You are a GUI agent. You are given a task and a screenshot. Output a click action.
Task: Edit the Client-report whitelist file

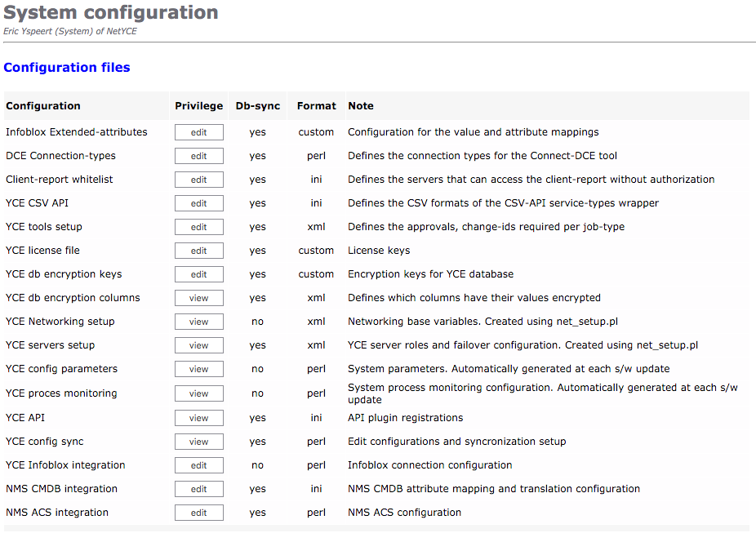198,179
